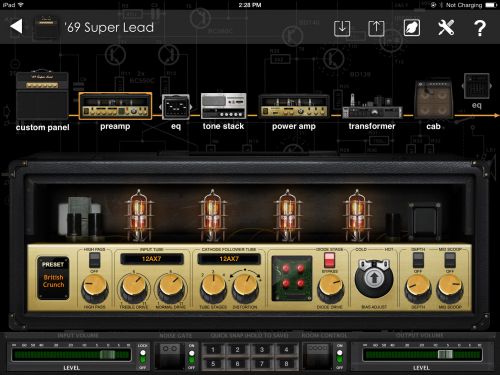The width and height of the screenshot is (500, 375).
Task: Open the tools/settings wrench icon
Action: [x=446, y=28]
